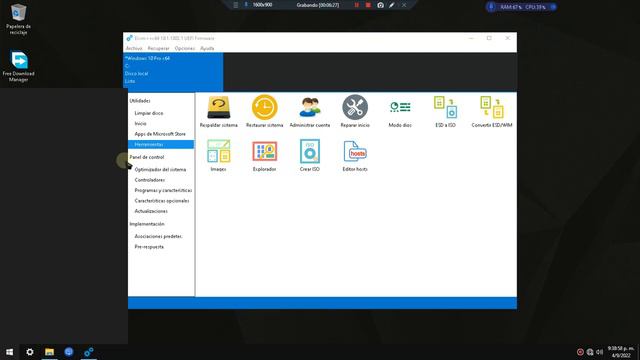Stop the screen recording
Screen dimensions: 640x360
368,5
